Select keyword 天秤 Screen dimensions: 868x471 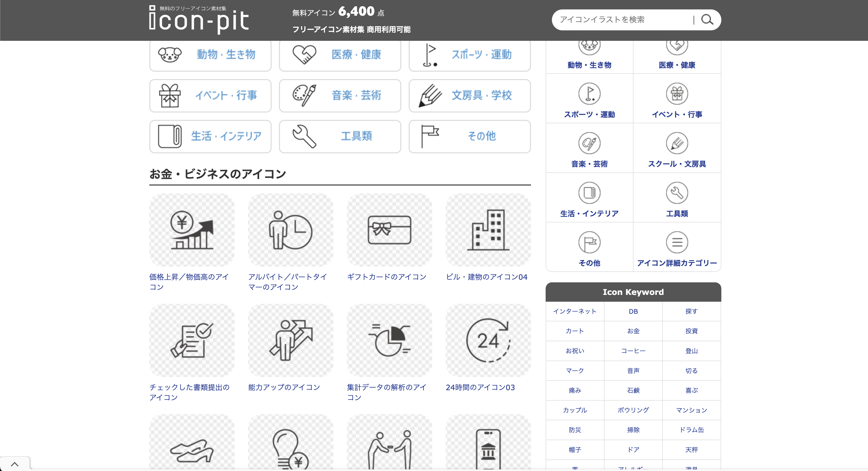[692, 450]
